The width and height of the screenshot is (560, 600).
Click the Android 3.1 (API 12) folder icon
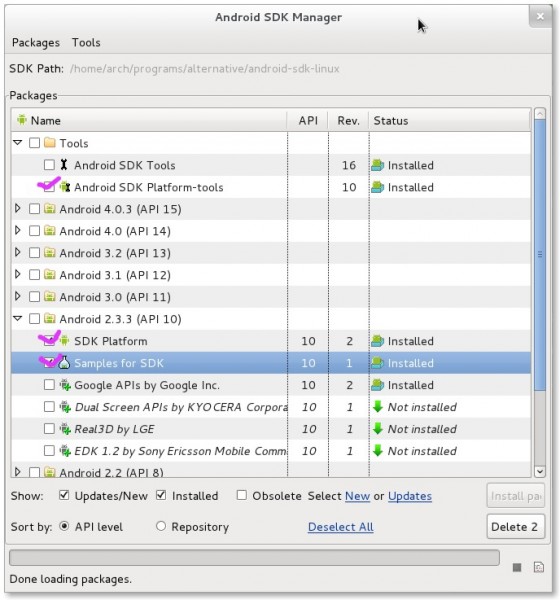point(49,274)
